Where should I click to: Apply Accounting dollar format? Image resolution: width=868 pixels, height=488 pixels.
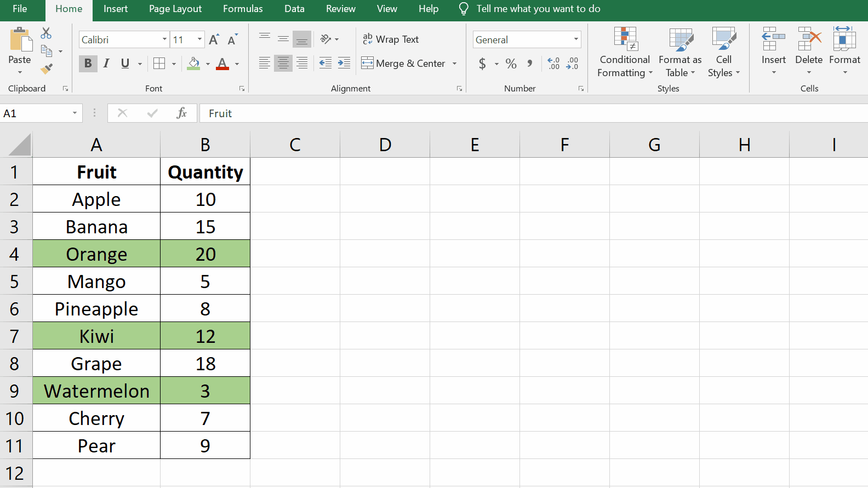(482, 64)
